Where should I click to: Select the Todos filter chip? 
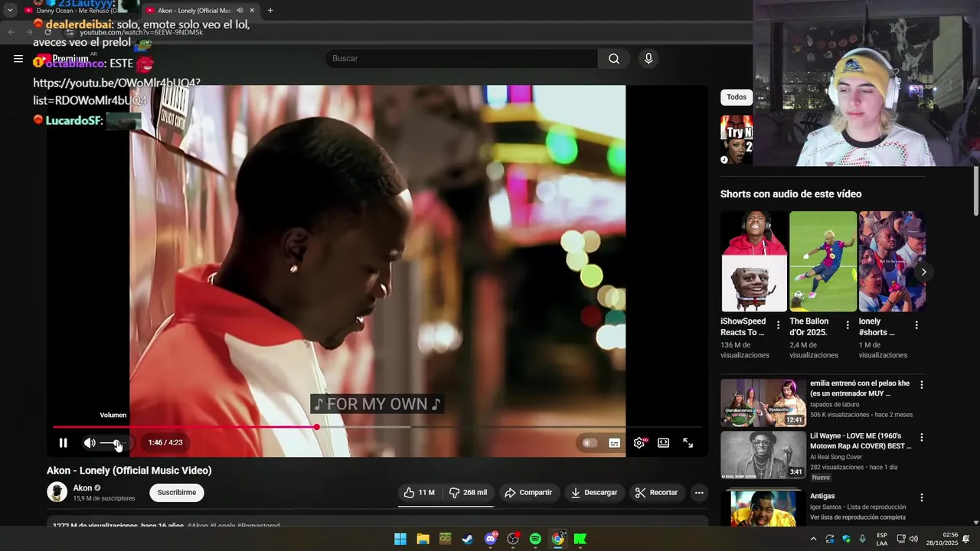737,97
